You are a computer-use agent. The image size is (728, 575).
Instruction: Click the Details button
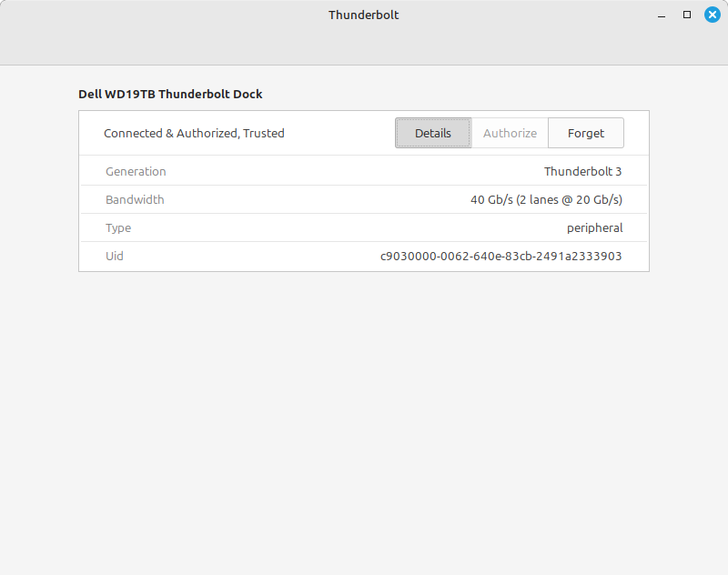coord(433,133)
